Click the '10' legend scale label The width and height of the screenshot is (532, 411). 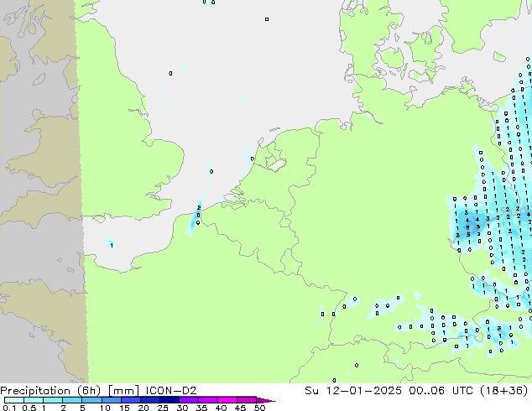tap(105, 408)
